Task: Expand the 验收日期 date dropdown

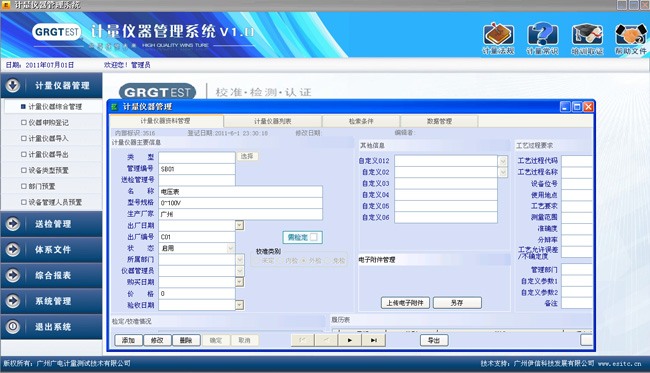Action: 240,305
